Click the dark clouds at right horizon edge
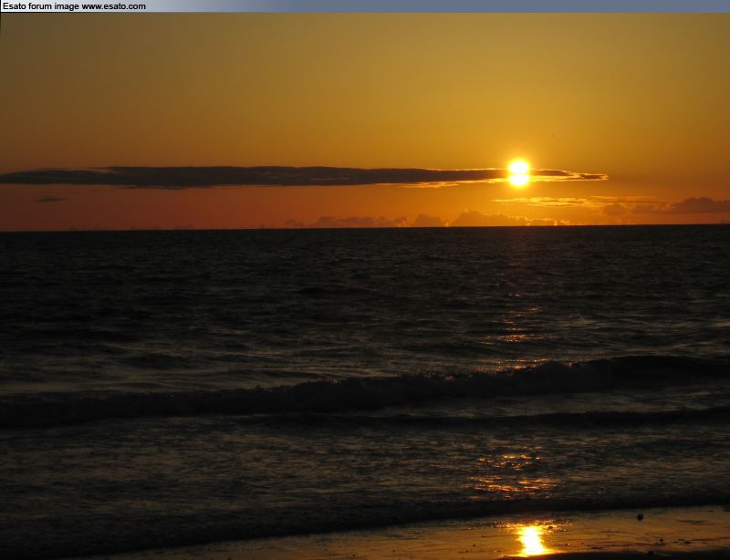Image resolution: width=730 pixels, height=560 pixels. [698, 206]
